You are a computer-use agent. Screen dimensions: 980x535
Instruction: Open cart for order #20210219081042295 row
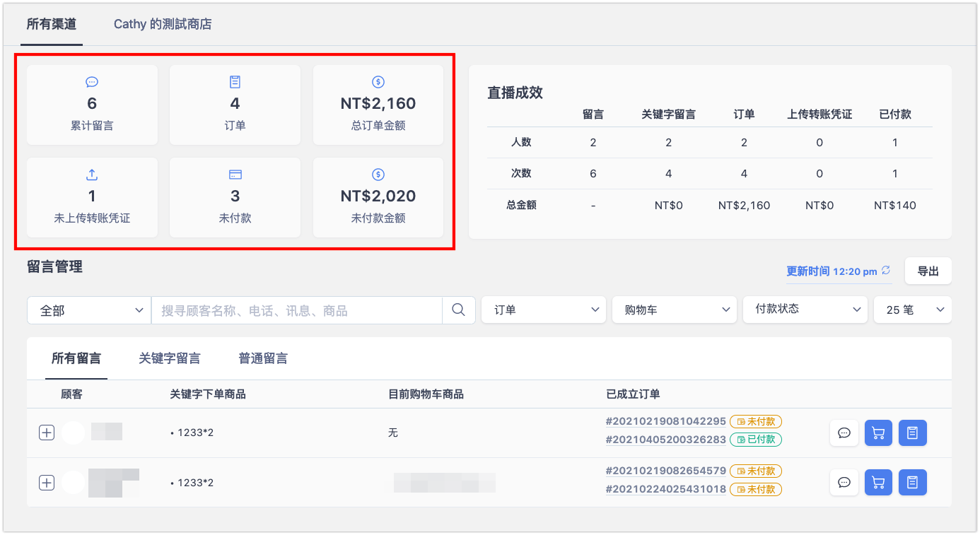point(878,433)
